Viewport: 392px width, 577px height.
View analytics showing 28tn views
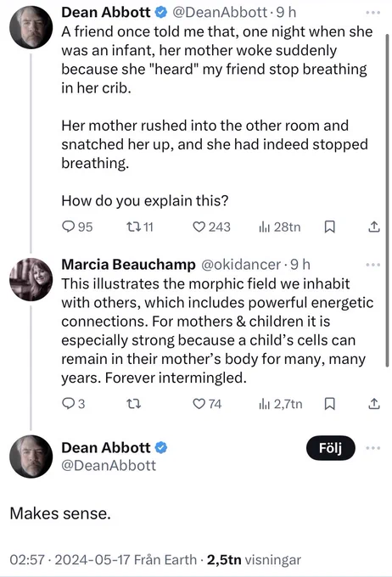click(x=280, y=227)
